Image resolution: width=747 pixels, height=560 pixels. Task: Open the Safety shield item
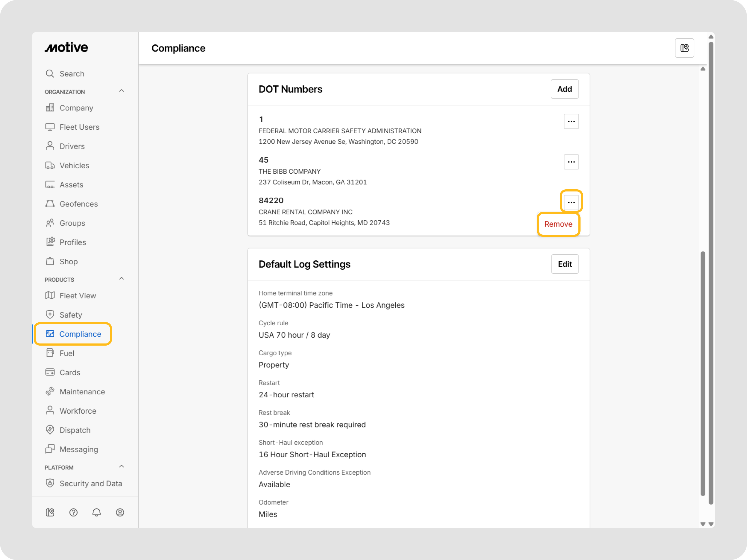71,315
